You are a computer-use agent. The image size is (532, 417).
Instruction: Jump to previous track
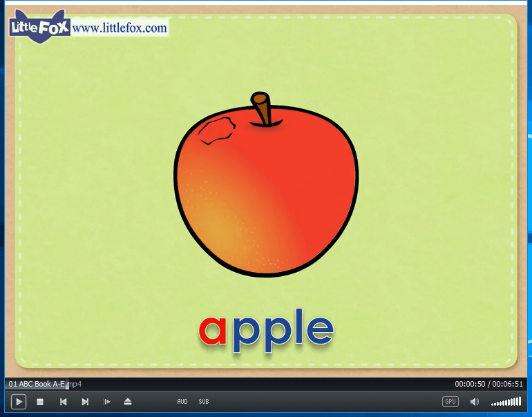[63, 402]
